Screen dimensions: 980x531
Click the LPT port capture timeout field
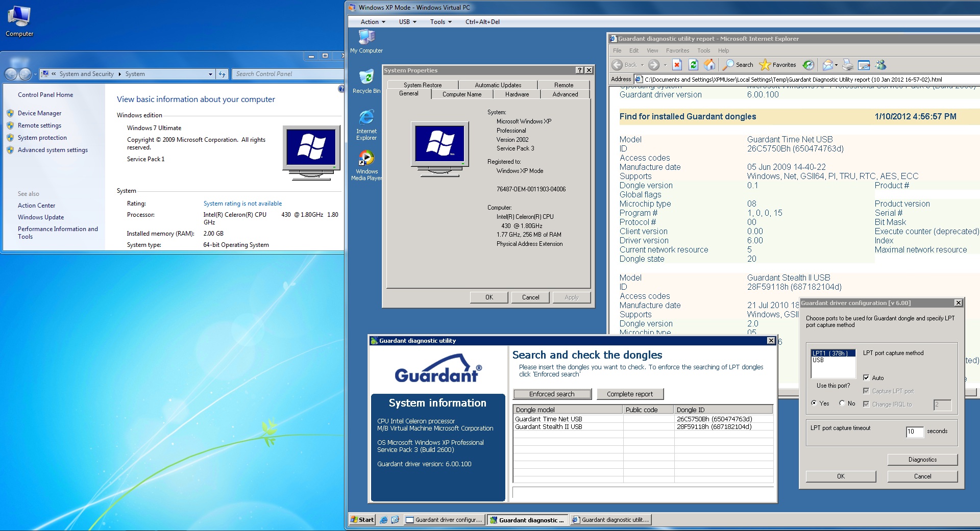pos(914,432)
